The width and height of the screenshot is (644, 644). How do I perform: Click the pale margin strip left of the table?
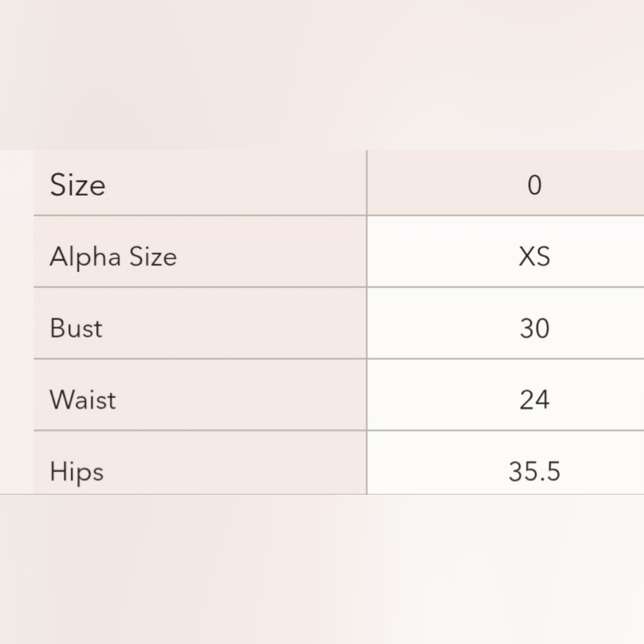[17, 322]
